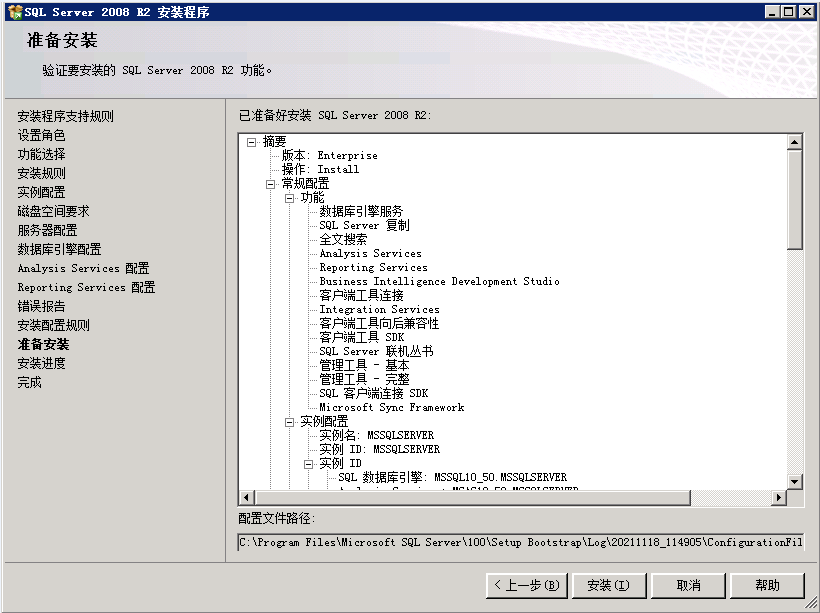
Task: Collapse the 摘要 tree node
Action: (252, 142)
